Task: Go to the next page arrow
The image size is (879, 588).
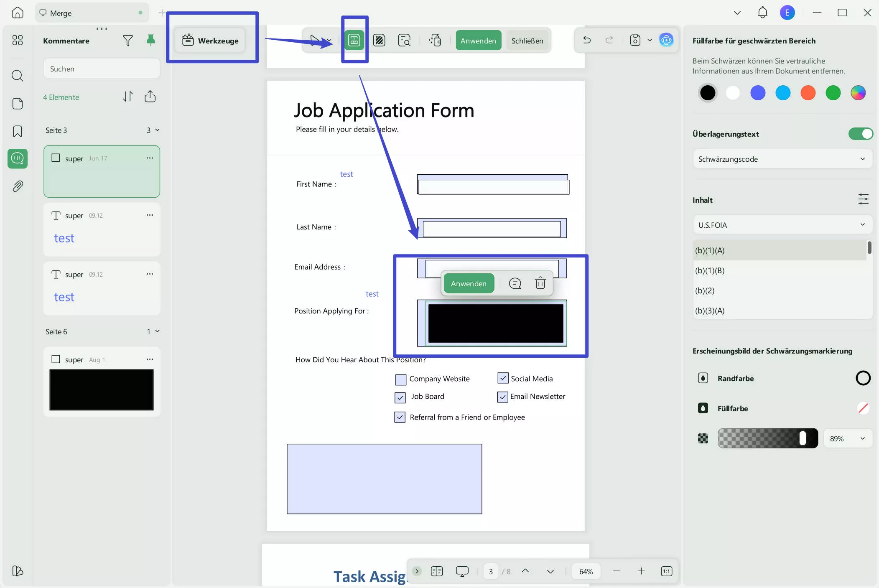Action: (550, 571)
